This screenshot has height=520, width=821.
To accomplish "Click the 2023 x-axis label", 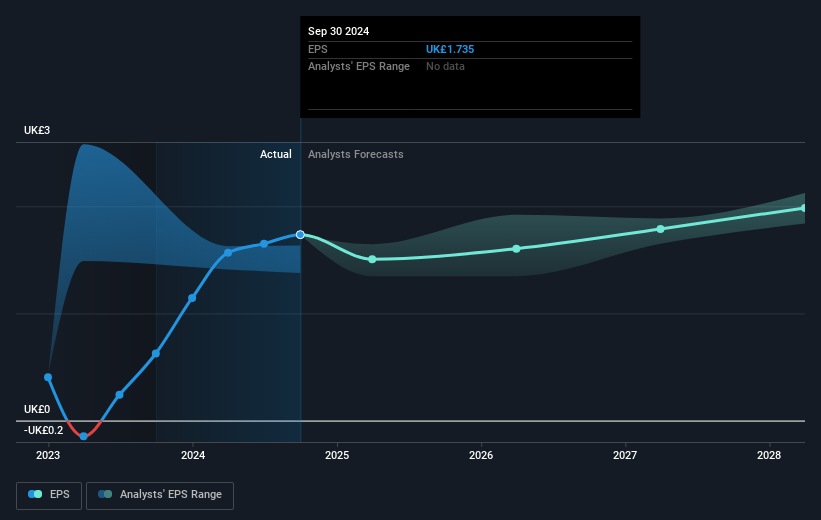I will pyautogui.click(x=48, y=455).
